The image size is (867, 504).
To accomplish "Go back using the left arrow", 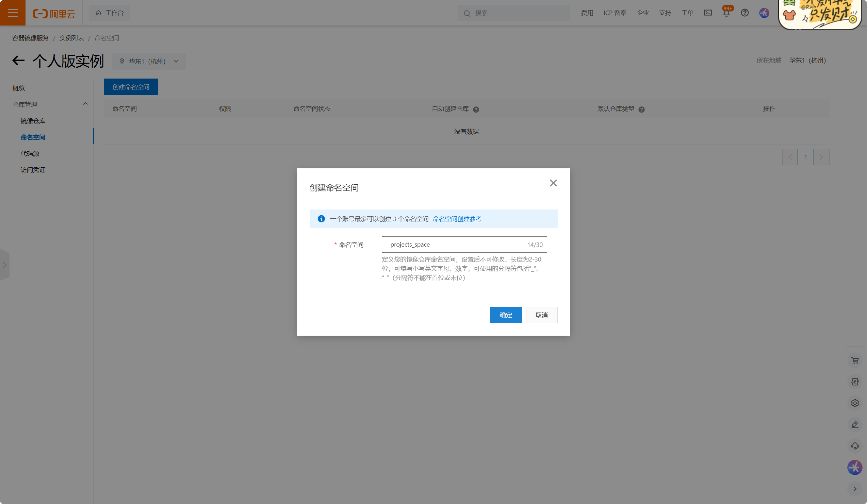I will click(x=19, y=61).
